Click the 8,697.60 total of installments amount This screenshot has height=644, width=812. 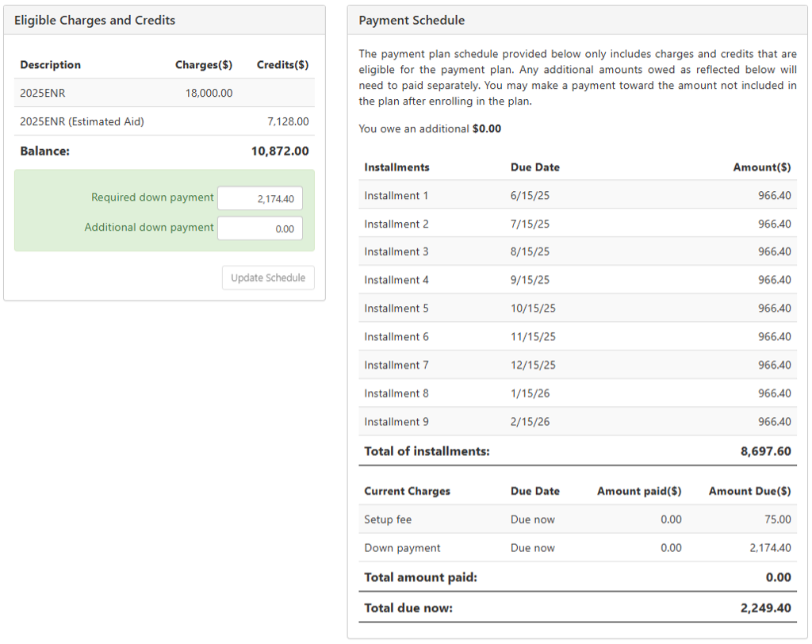coord(765,451)
